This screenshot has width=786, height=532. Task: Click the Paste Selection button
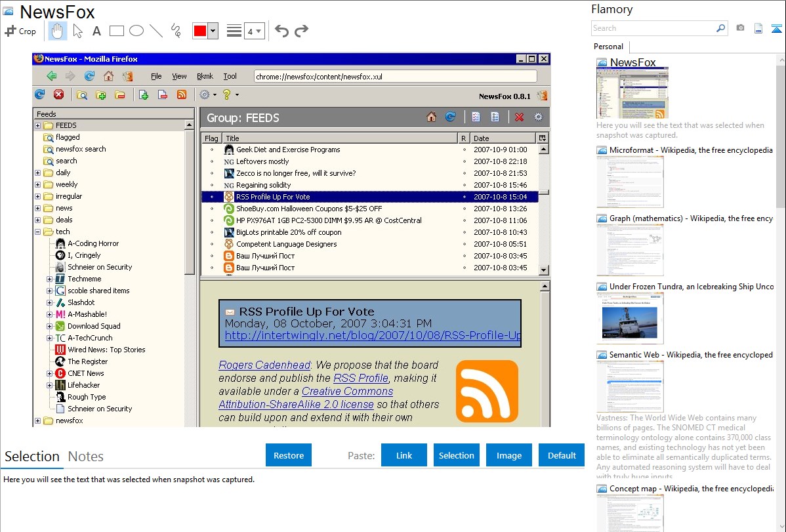click(x=456, y=455)
